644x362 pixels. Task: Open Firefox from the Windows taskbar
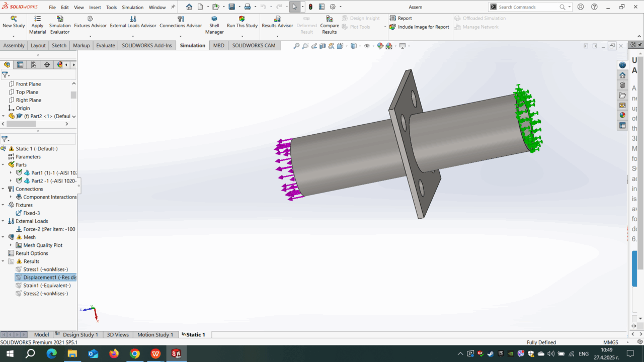click(x=114, y=353)
